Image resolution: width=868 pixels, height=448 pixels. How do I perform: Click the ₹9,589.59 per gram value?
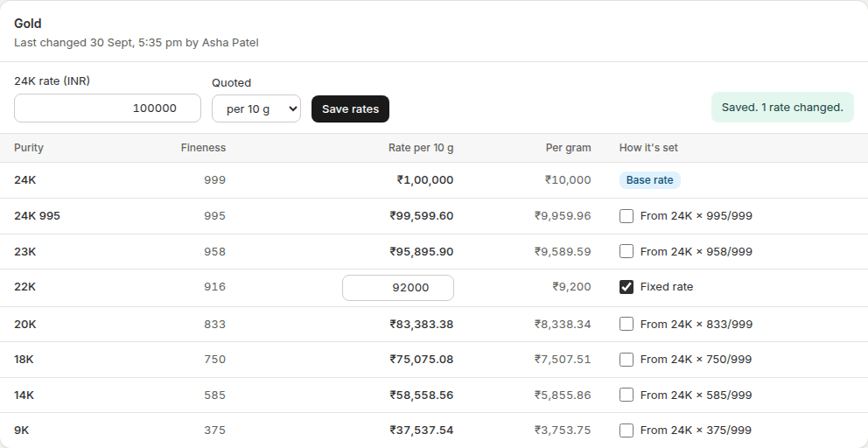pyautogui.click(x=563, y=251)
